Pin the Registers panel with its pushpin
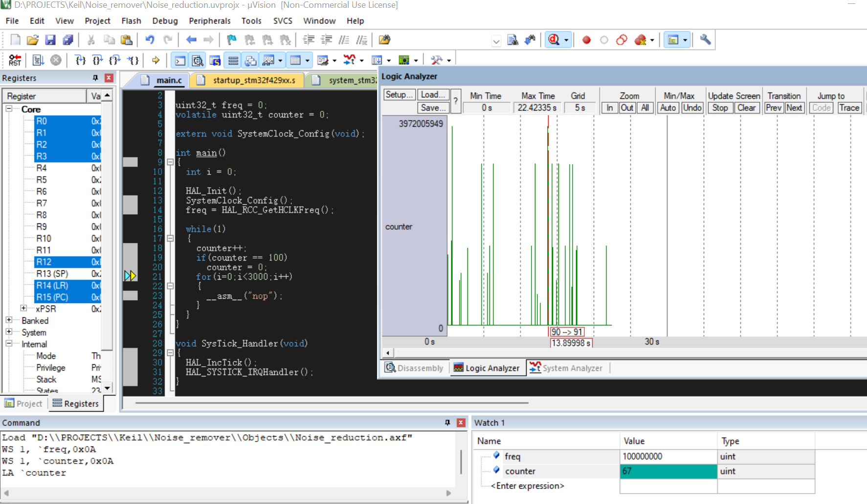This screenshot has width=867, height=504. [95, 78]
